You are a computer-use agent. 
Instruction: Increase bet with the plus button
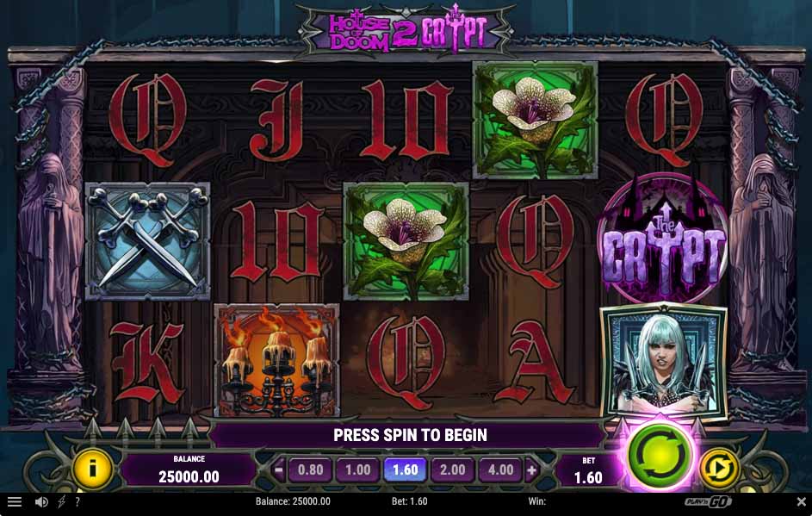click(x=531, y=469)
